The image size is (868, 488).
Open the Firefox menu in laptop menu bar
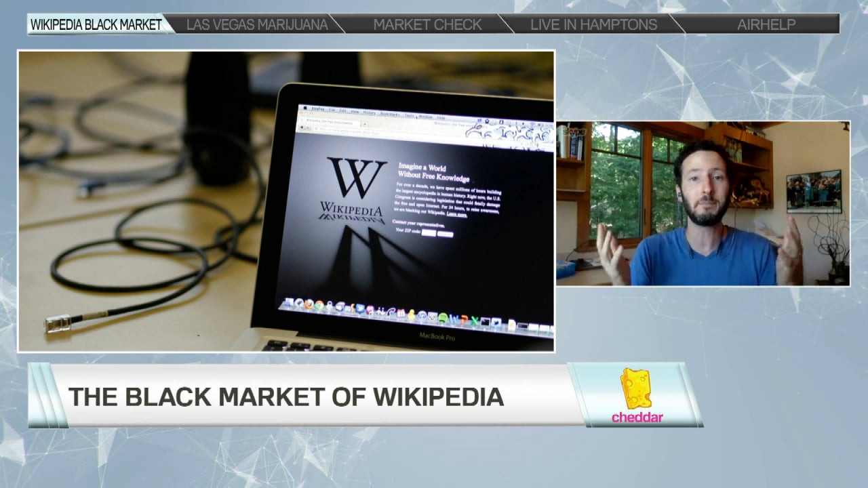[x=318, y=109]
